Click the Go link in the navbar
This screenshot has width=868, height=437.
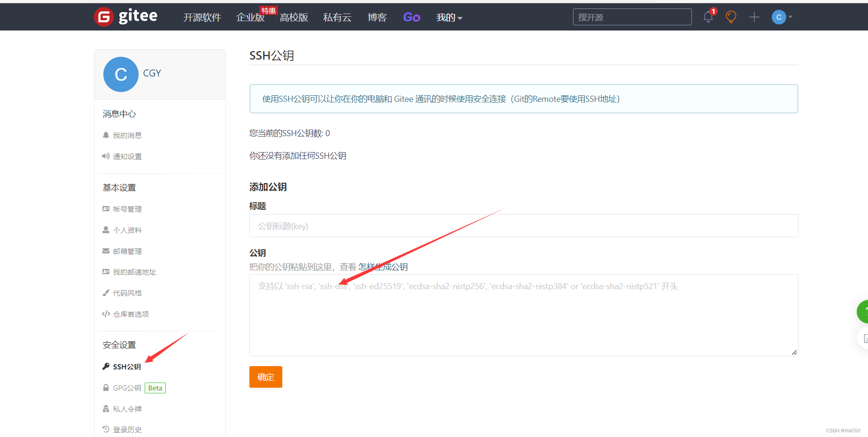point(411,17)
